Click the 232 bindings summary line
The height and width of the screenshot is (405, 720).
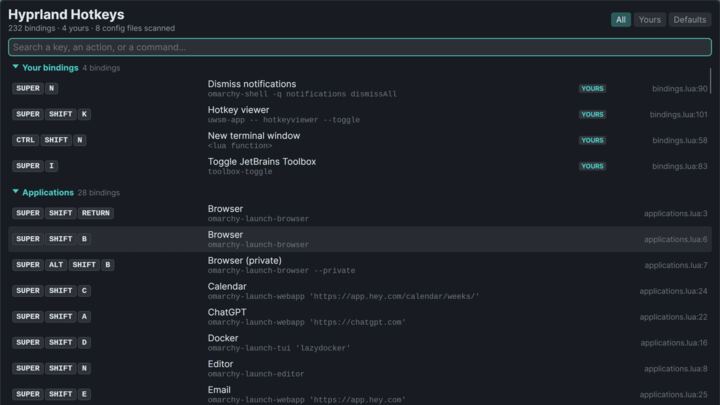coord(91,28)
